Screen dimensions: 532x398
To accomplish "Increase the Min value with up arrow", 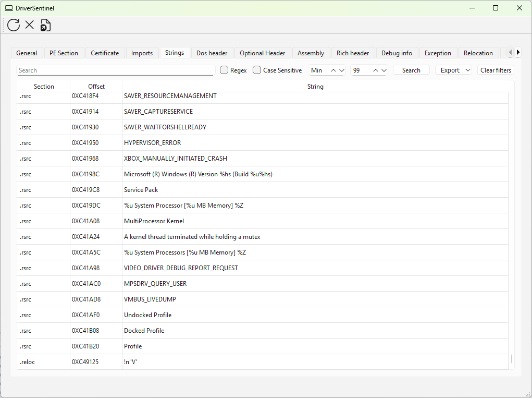I will 334,70.
